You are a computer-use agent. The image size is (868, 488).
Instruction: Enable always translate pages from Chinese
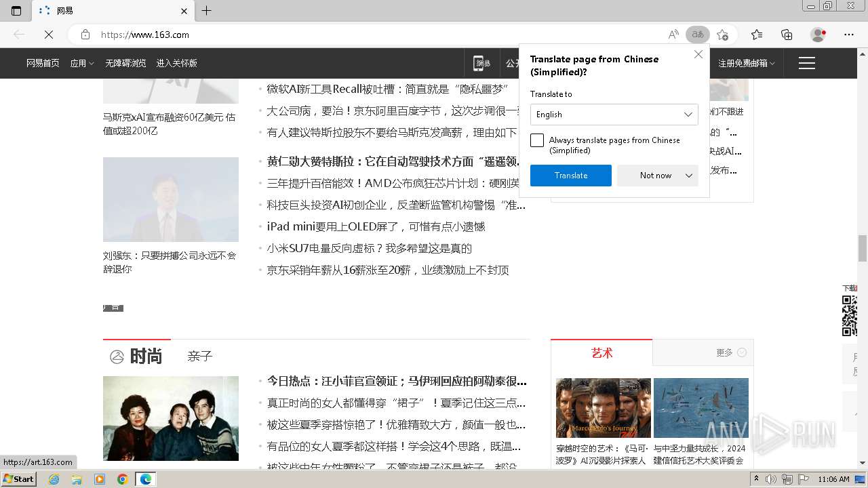point(537,140)
